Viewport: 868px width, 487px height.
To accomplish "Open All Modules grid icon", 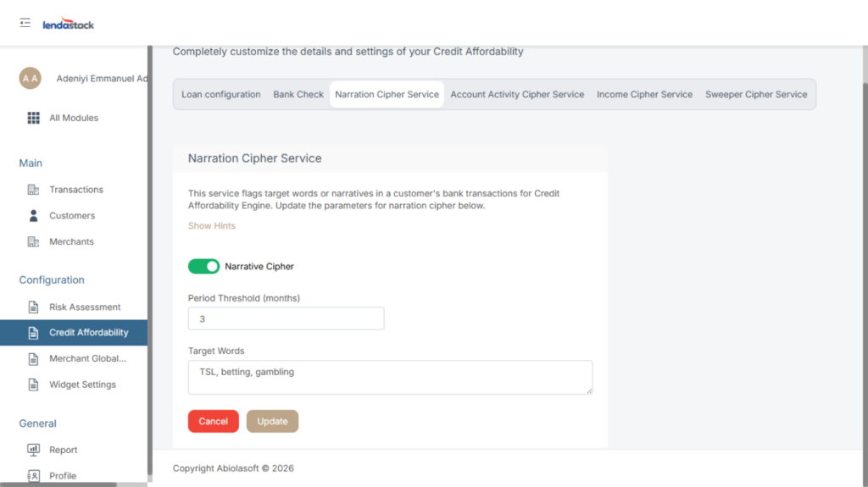I will (34, 118).
